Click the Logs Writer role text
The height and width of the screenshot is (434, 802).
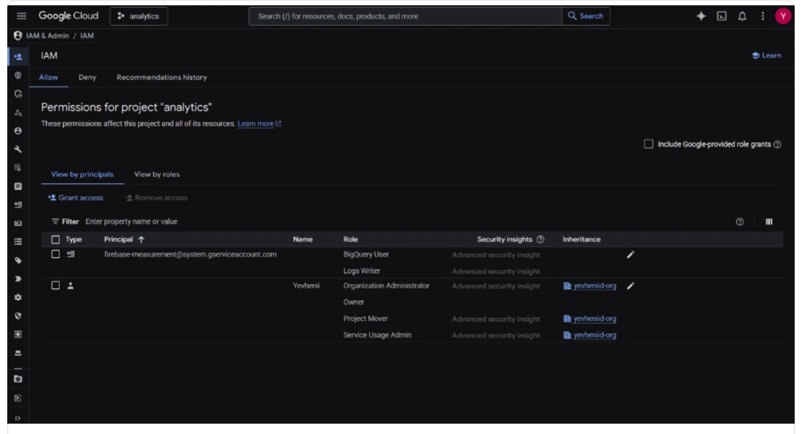point(362,270)
